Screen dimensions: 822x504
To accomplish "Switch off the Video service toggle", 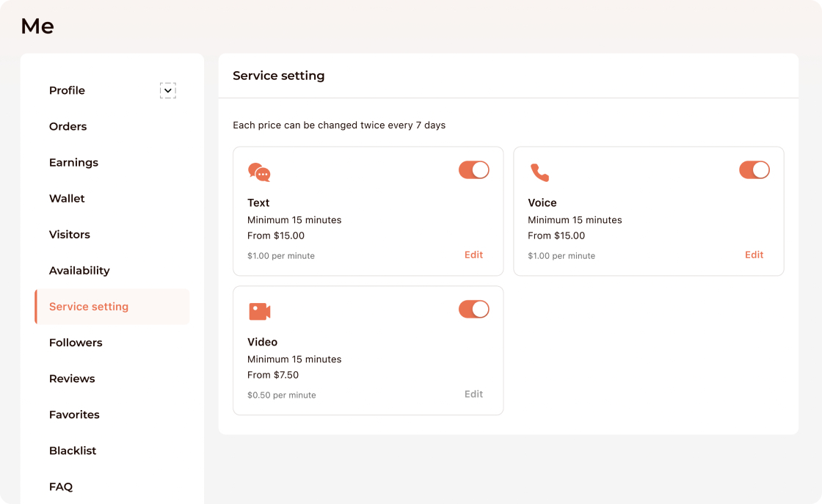I will 473,310.
